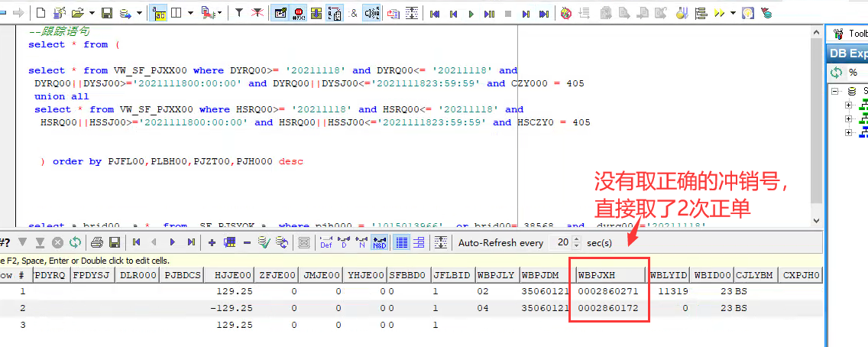Open dropdown beside split layout icon
Screen dimensions: 868x347
pos(190,13)
